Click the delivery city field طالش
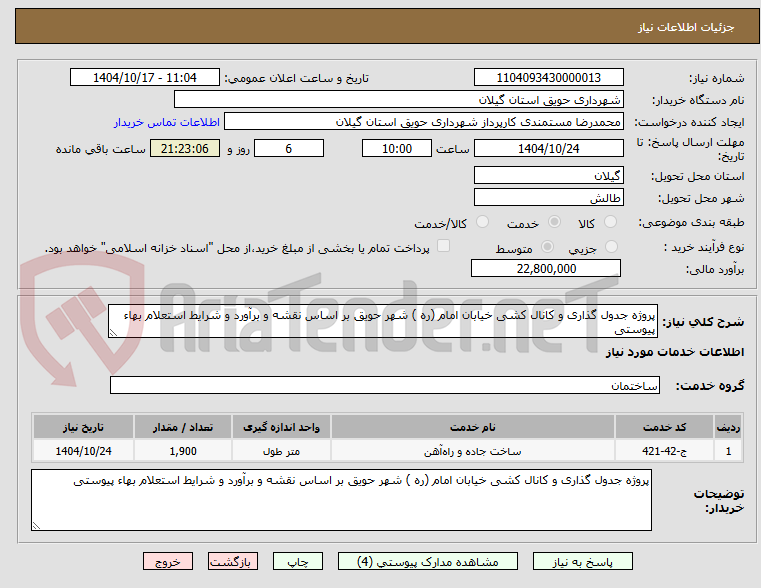 click(x=548, y=197)
